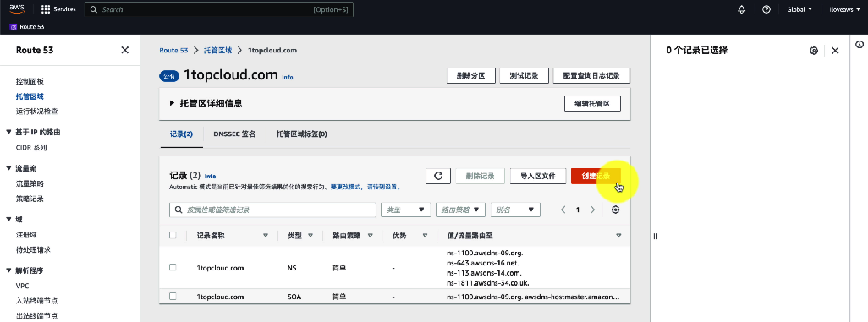Open the 类型 filter dropdown

(x=406, y=210)
